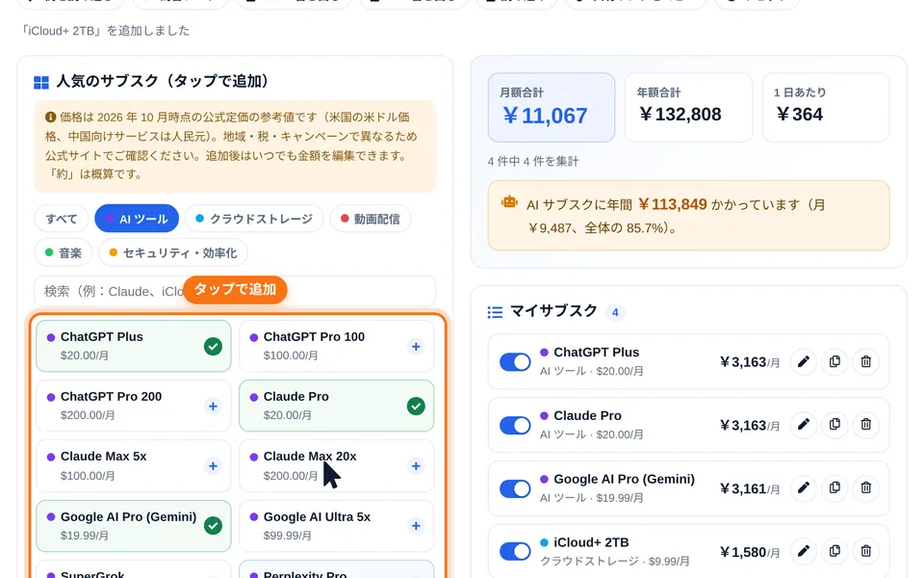Click the info icon in the price disclaimer
Image resolution: width=924 pixels, height=578 pixels.
pos(51,117)
